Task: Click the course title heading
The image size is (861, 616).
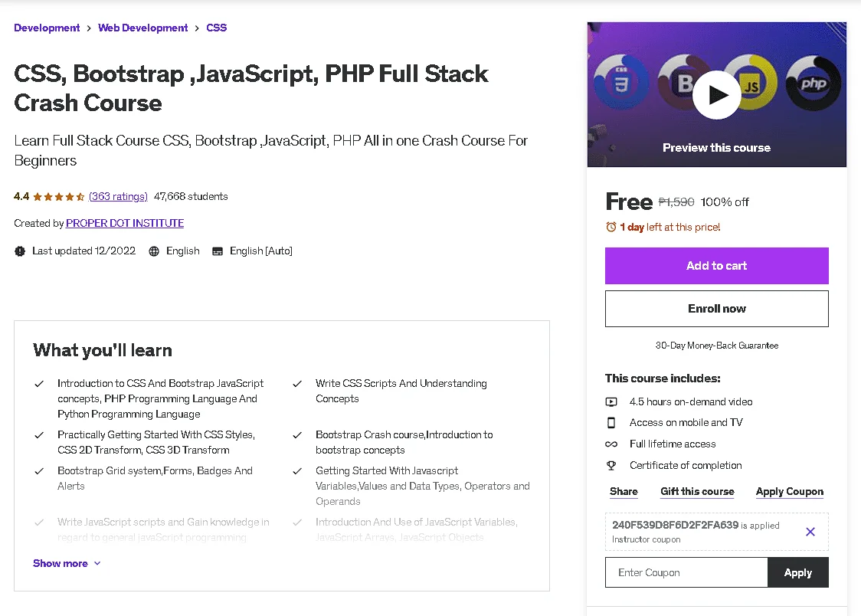Action: pyautogui.click(x=251, y=88)
